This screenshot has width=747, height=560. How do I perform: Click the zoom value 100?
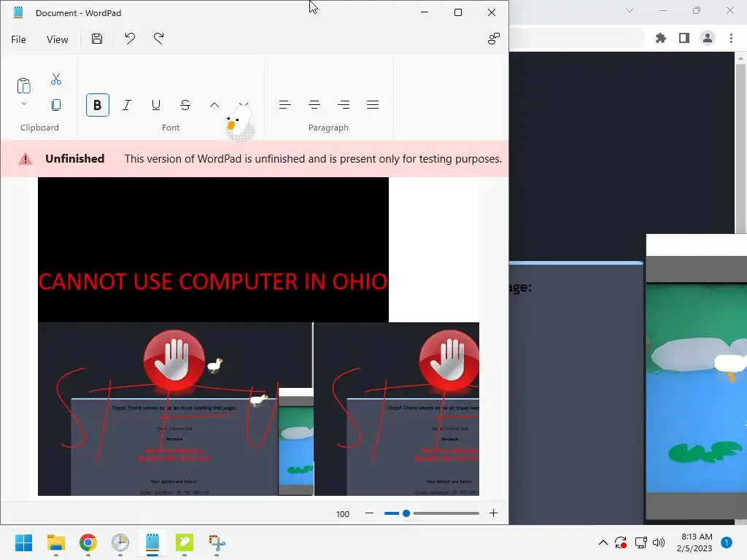(x=343, y=514)
